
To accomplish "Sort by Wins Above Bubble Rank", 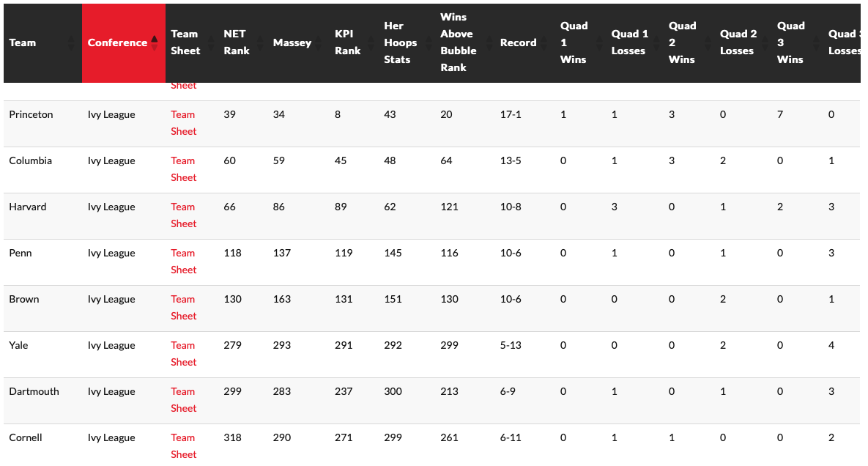I will (458, 42).
